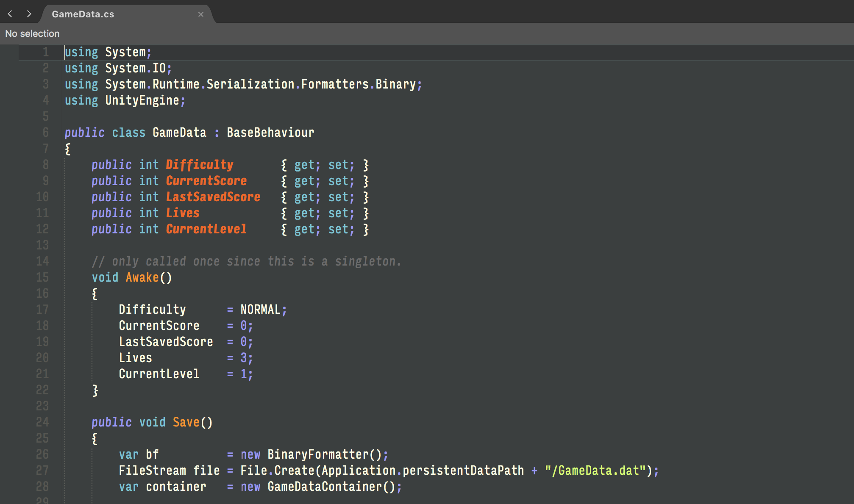
Task: Open the No selection symbol dropdown
Action: (x=32, y=33)
